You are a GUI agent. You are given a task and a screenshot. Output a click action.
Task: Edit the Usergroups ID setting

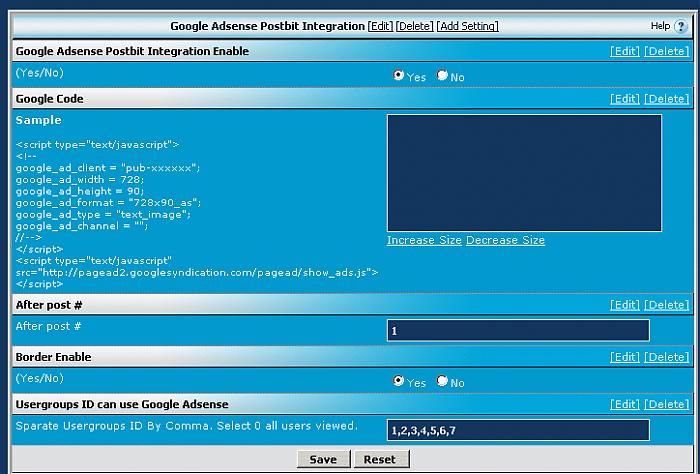(625, 404)
